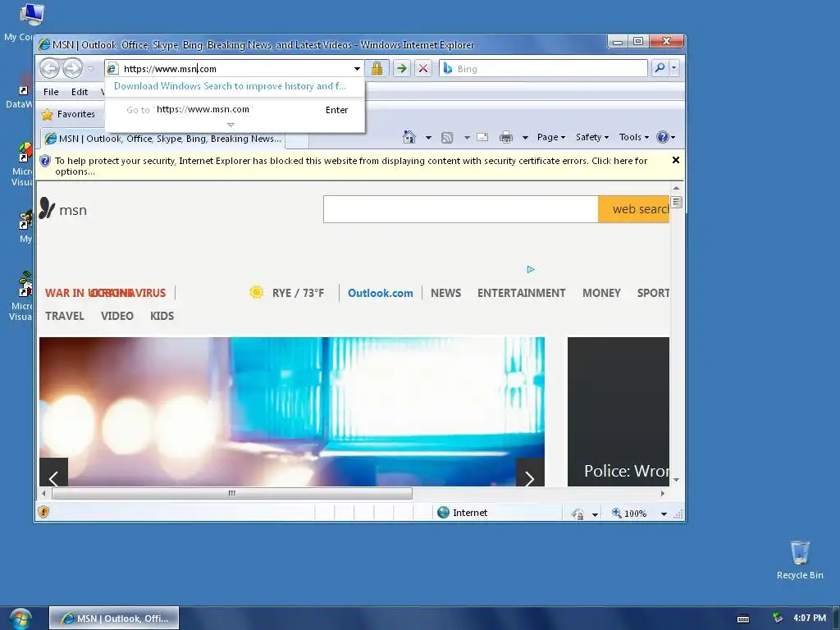This screenshot has width=840, height=630.
Task: Click the police lights headline image
Action: coord(292,412)
